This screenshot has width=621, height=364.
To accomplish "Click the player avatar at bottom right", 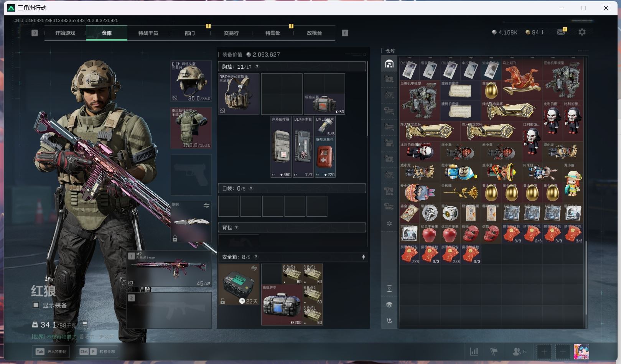I will [581, 351].
